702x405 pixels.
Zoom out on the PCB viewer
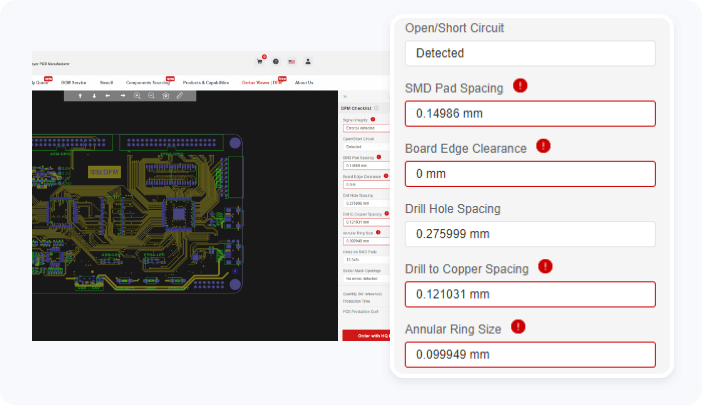coord(151,96)
